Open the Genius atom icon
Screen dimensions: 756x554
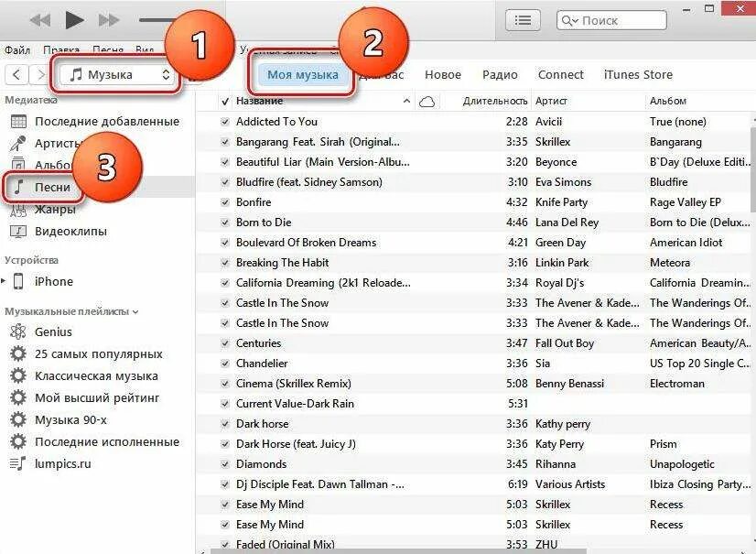click(18, 332)
